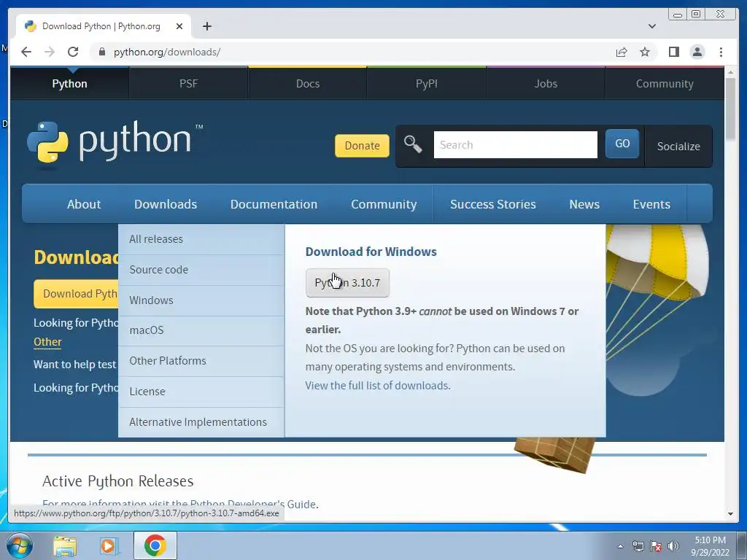
Task: Open Action Center flag tray icon
Action: 656,546
